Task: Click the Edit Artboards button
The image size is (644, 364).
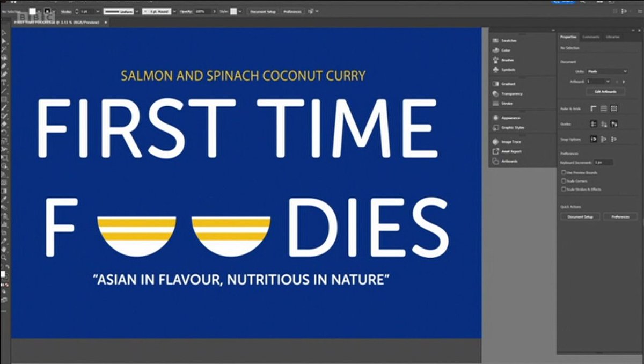Action: (x=605, y=91)
